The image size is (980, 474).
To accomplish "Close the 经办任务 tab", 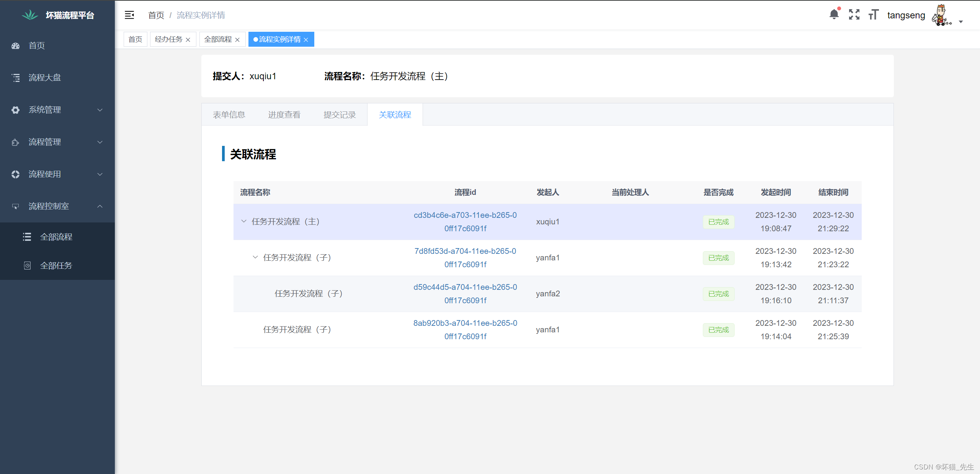I will click(188, 40).
